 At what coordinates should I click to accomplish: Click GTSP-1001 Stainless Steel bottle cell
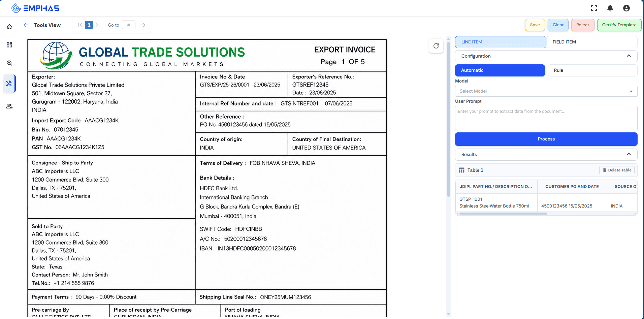point(496,202)
